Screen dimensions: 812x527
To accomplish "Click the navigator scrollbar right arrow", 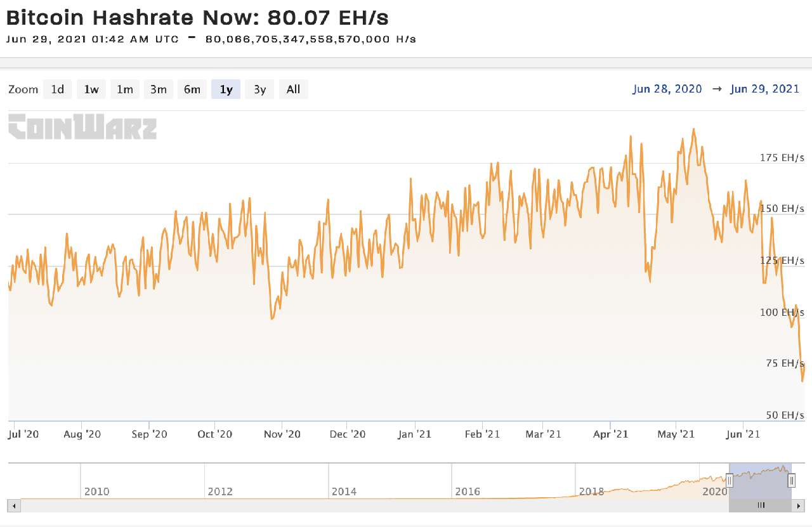I will [798, 505].
